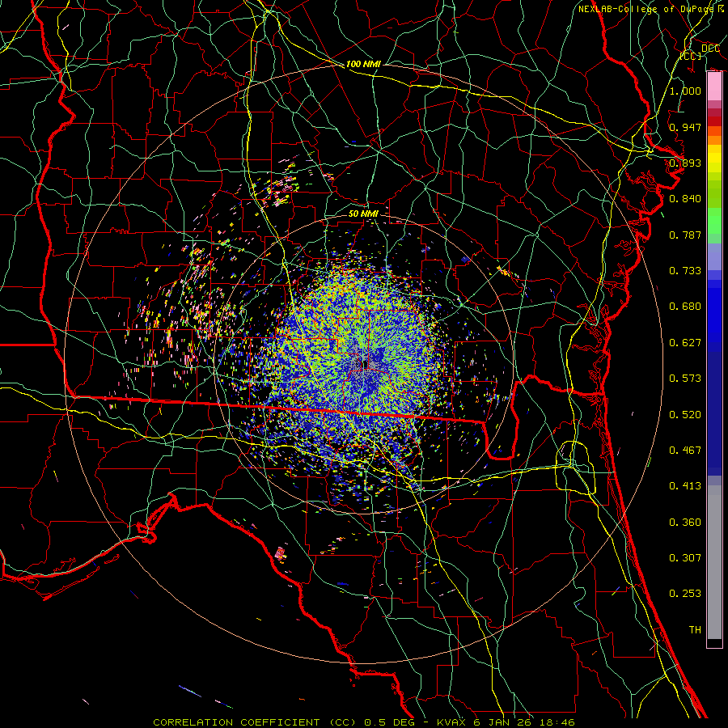Click the [CC] label above the color bar
This screenshot has width=728, height=728.
pos(691,56)
